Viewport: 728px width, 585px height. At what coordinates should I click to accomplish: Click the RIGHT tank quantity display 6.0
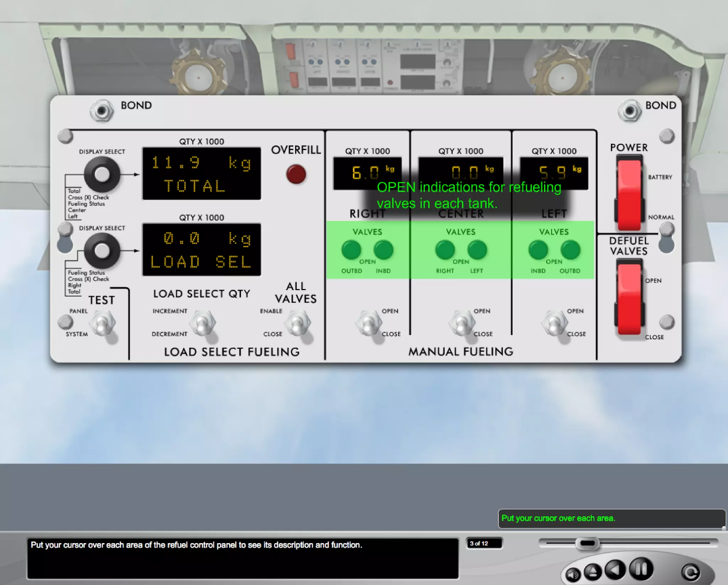tap(368, 173)
